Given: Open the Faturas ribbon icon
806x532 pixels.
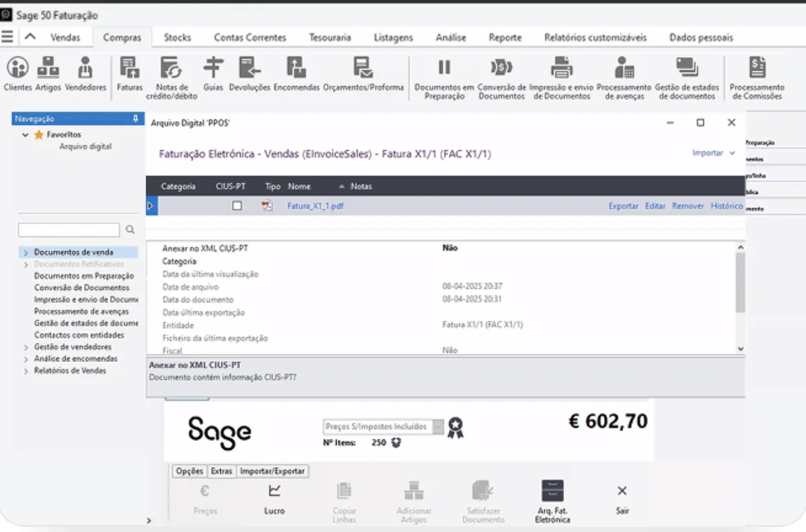Looking at the screenshot, I should pos(130,74).
